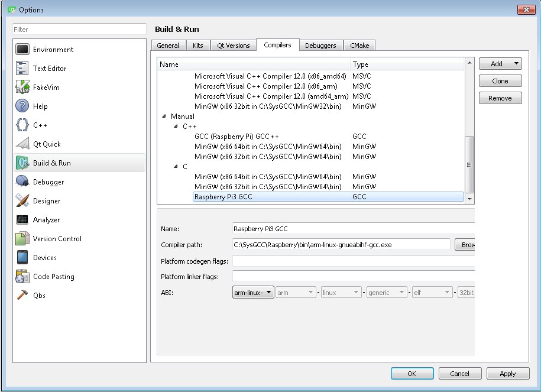Switch to the General tab
The width and height of the screenshot is (541, 392).
(x=168, y=46)
